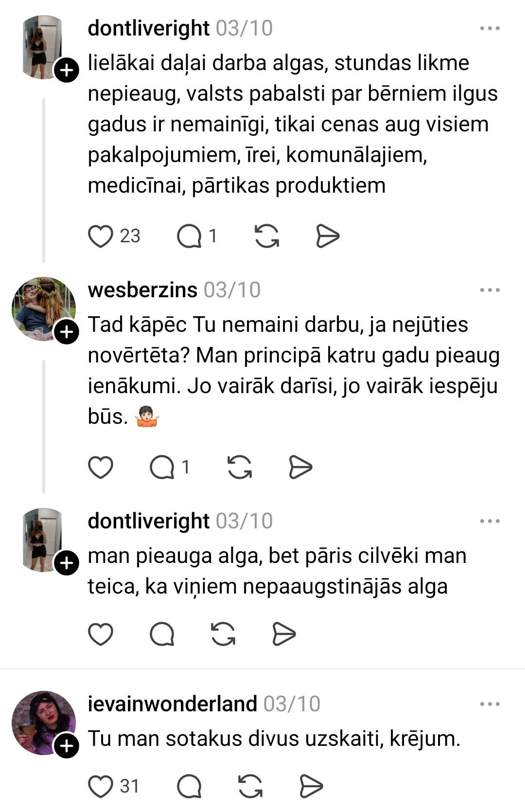Like dontliveright's reply about salary increase
Screen dimensions: 525x812
pos(101,634)
